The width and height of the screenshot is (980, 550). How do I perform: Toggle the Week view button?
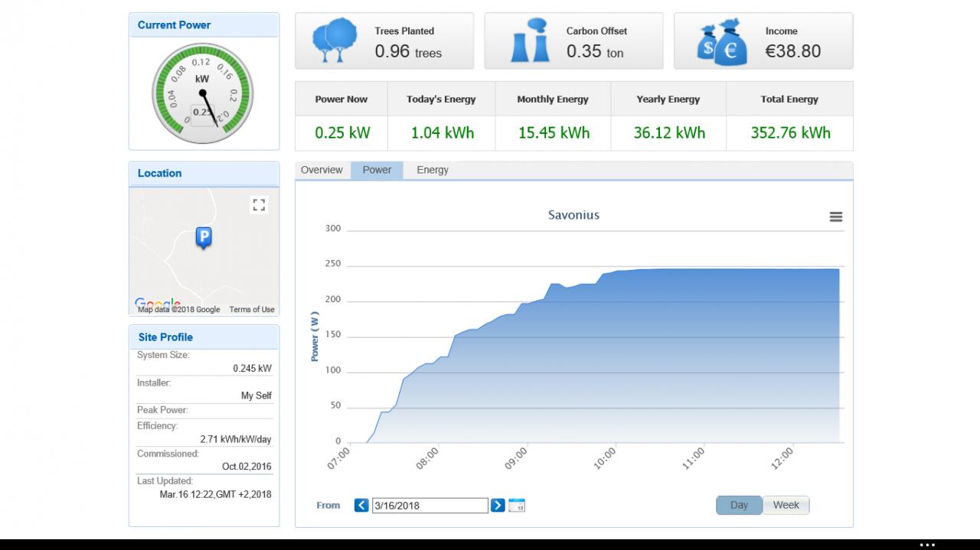click(x=786, y=505)
